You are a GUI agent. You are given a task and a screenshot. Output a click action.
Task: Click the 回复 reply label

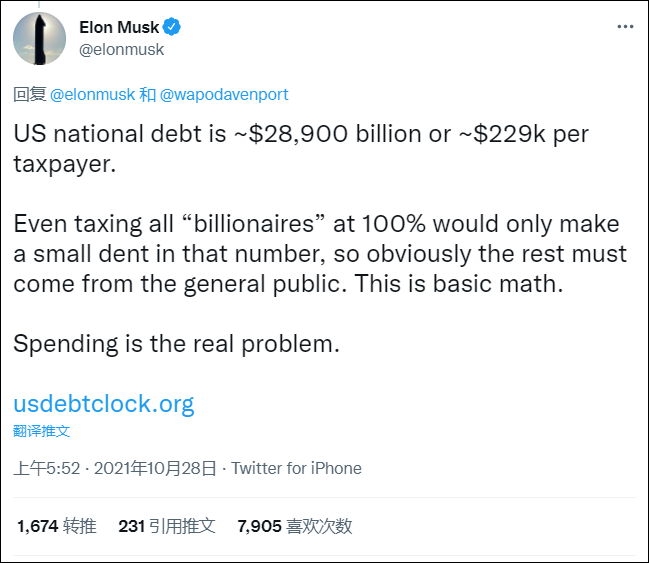click(28, 95)
